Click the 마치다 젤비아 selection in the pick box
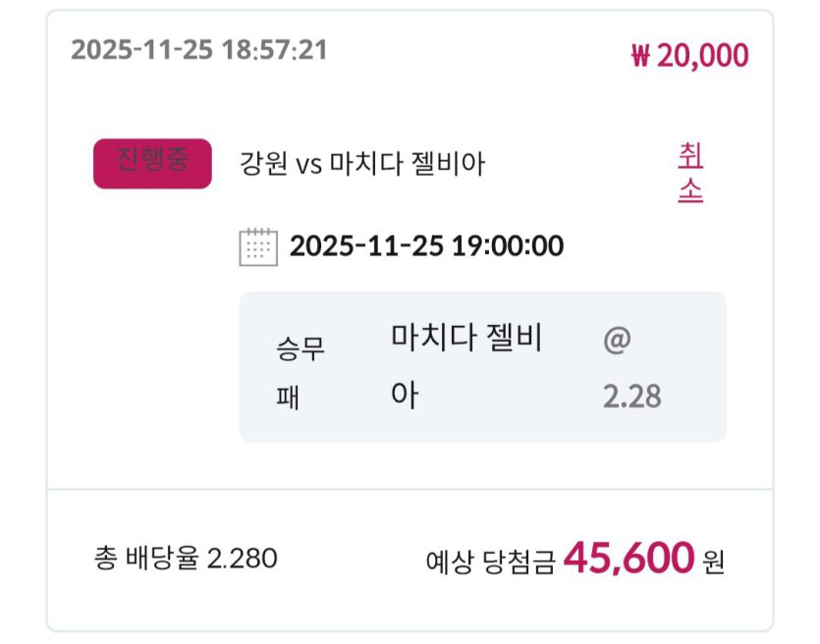The image size is (820, 644). point(466,366)
